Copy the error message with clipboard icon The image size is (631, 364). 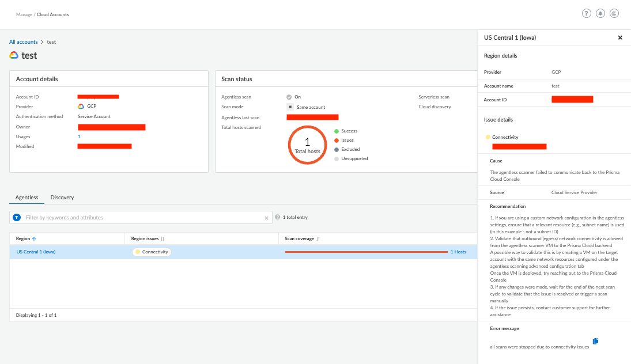595,341
